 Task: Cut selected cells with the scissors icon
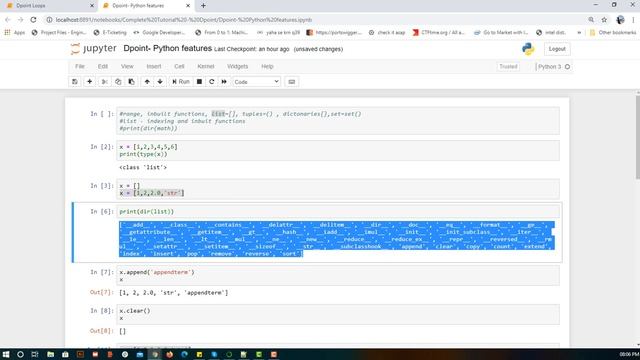click(x=104, y=82)
